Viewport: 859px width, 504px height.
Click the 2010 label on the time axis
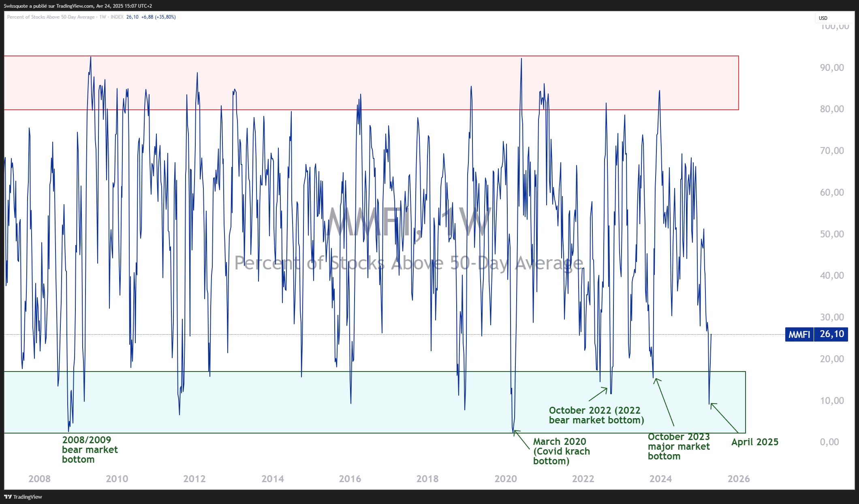click(117, 479)
